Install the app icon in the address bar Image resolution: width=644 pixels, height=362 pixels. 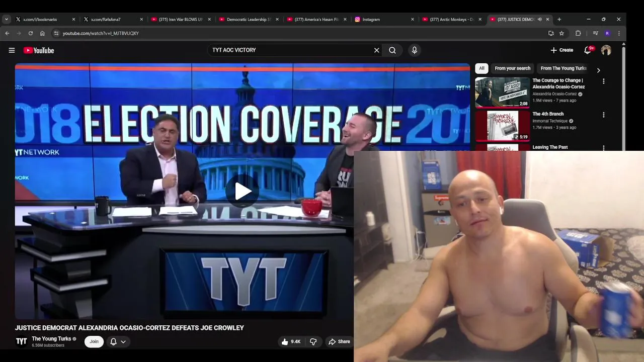(551, 33)
